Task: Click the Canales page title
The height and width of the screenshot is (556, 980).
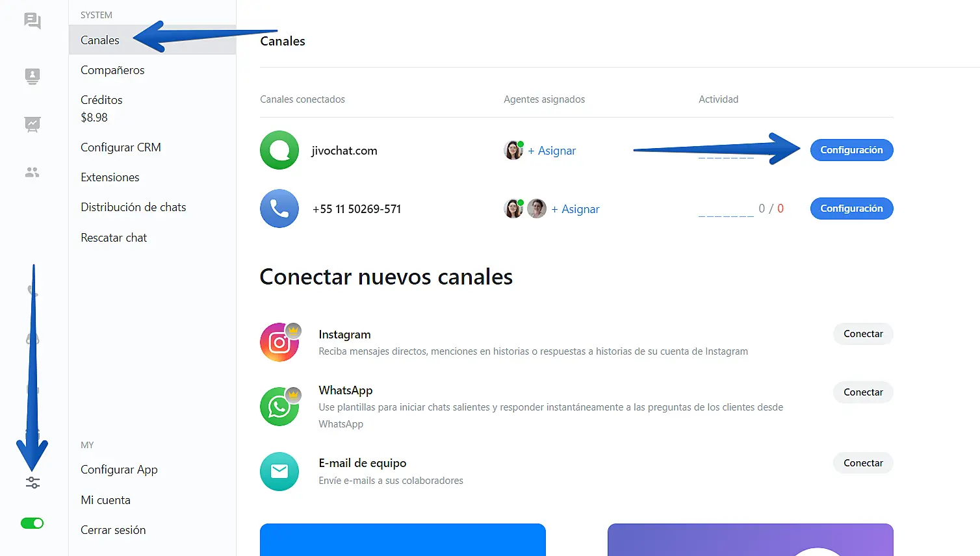Action: pos(283,41)
